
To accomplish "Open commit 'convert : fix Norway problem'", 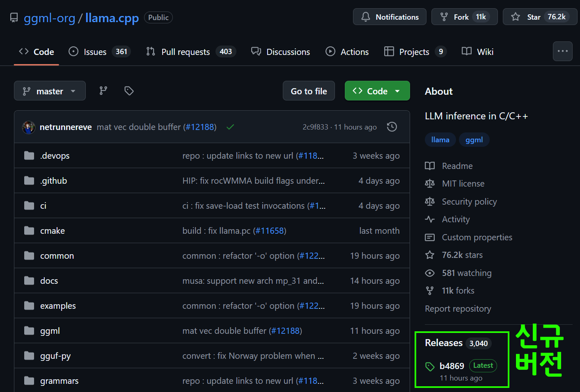I will point(253,356).
